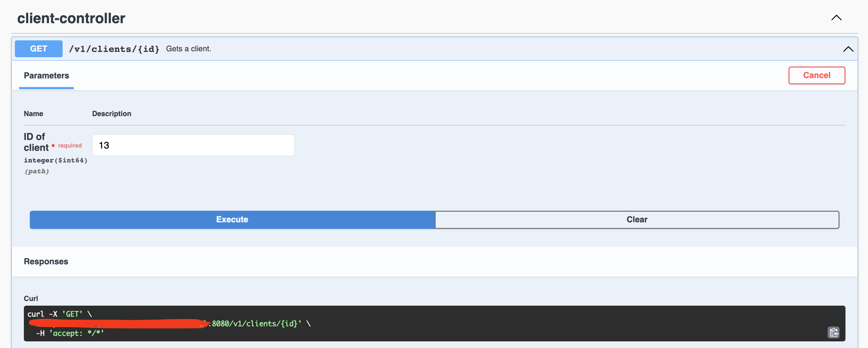Click the Curl label above the command

click(31, 298)
